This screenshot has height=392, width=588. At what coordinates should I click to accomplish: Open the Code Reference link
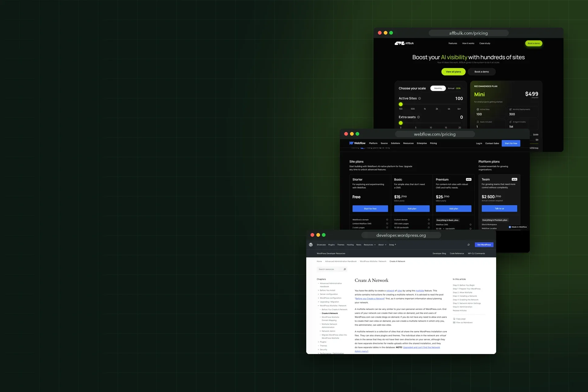pos(457,254)
